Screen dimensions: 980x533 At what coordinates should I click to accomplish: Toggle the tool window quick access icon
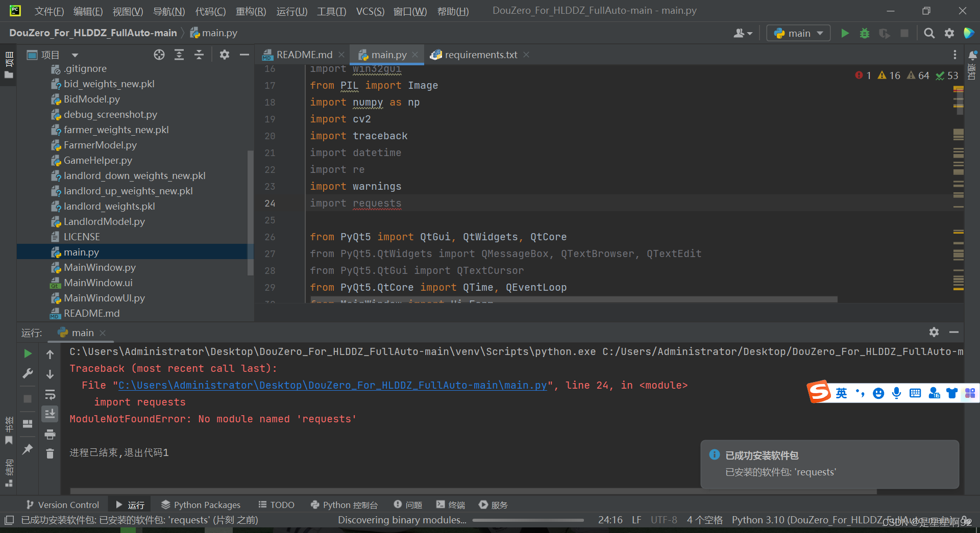click(9, 520)
